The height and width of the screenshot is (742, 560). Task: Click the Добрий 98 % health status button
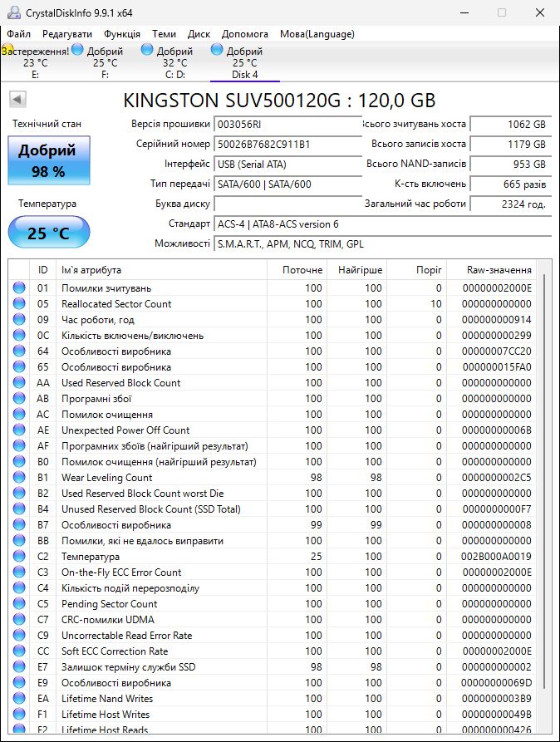pos(49,160)
